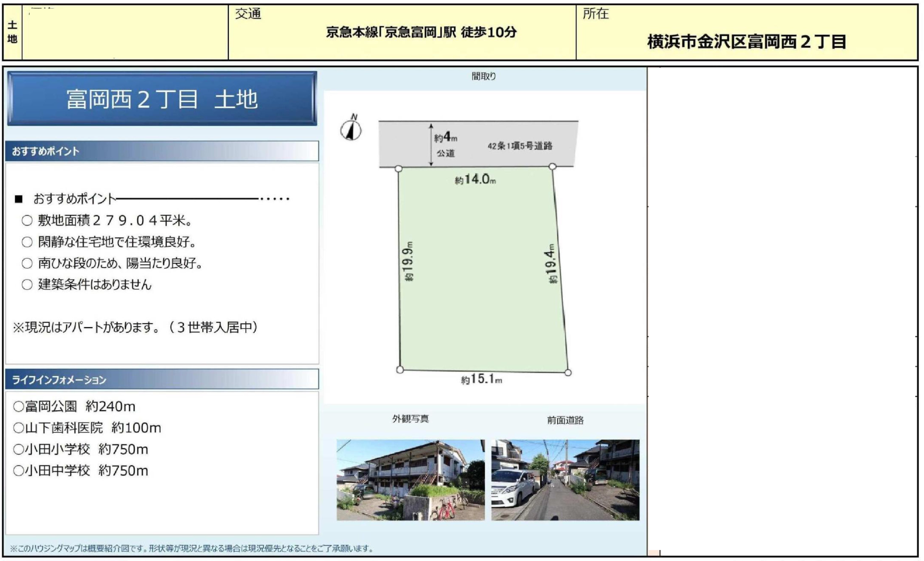Image resolution: width=924 pixels, height=561 pixels.
Task: Click the circle bullet beside 閑静な住宅地
Action: click(27, 242)
